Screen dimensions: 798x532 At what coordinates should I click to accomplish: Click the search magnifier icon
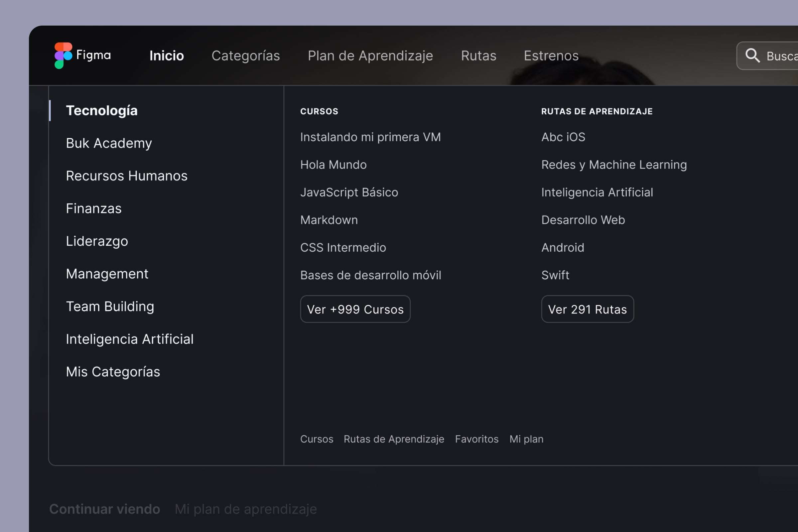point(752,55)
